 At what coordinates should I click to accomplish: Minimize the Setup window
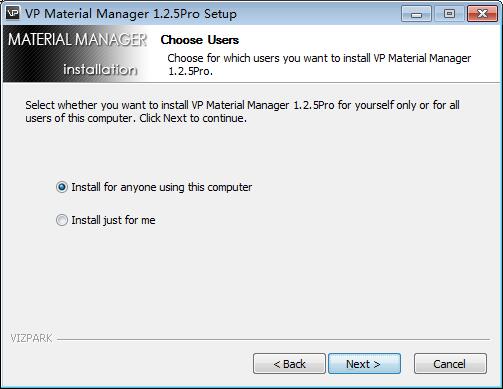[x=416, y=14]
